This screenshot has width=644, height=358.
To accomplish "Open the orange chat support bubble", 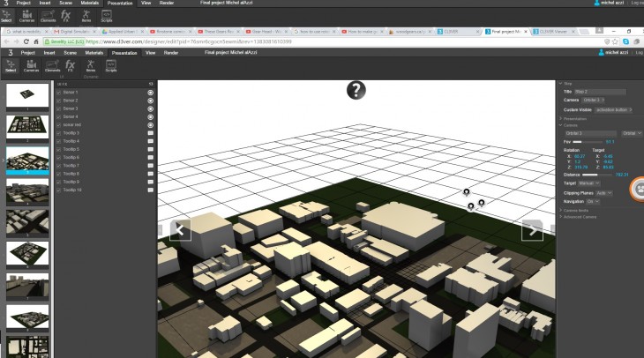I will pyautogui.click(x=638, y=188).
